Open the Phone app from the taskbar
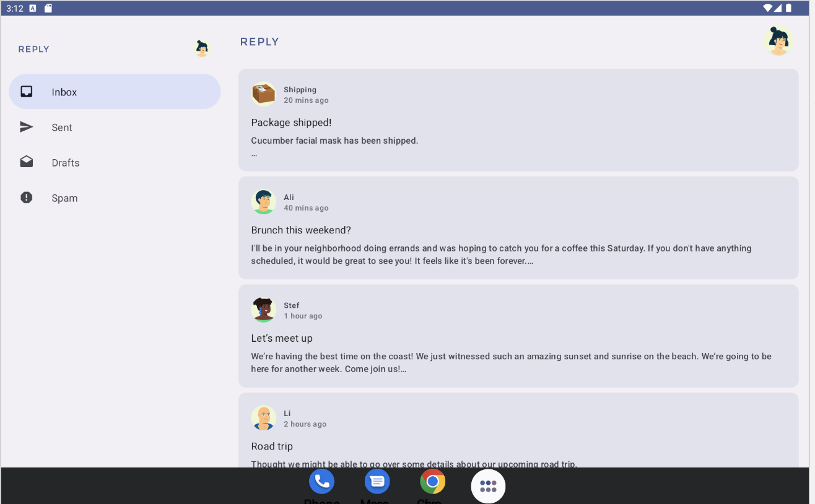This screenshot has width=815, height=504. 321,481
